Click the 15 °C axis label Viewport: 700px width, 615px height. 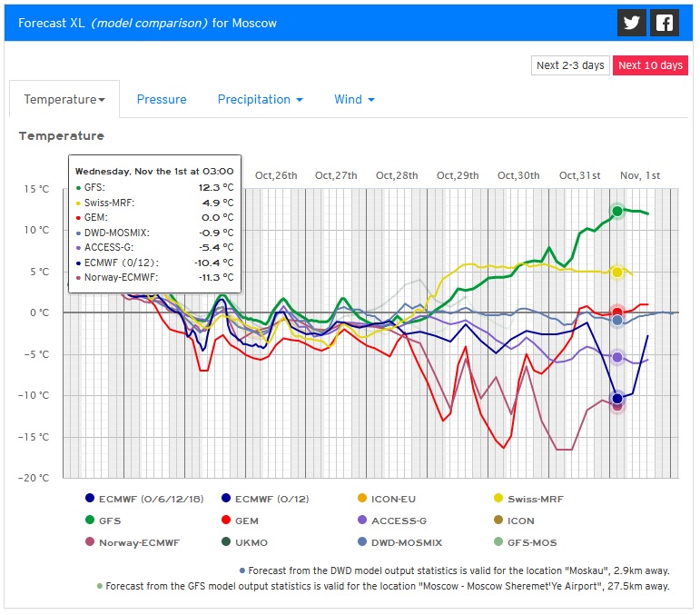click(x=36, y=189)
